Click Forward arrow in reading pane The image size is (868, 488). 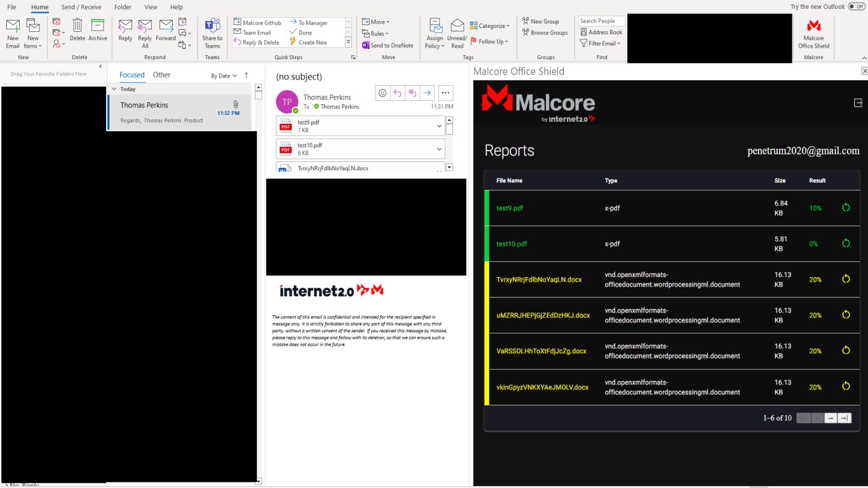pos(427,93)
